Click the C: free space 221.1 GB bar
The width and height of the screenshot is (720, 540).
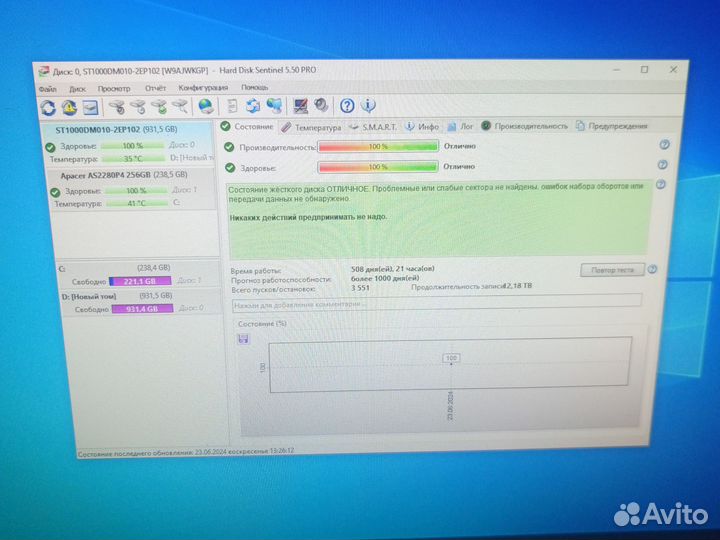coord(140,281)
